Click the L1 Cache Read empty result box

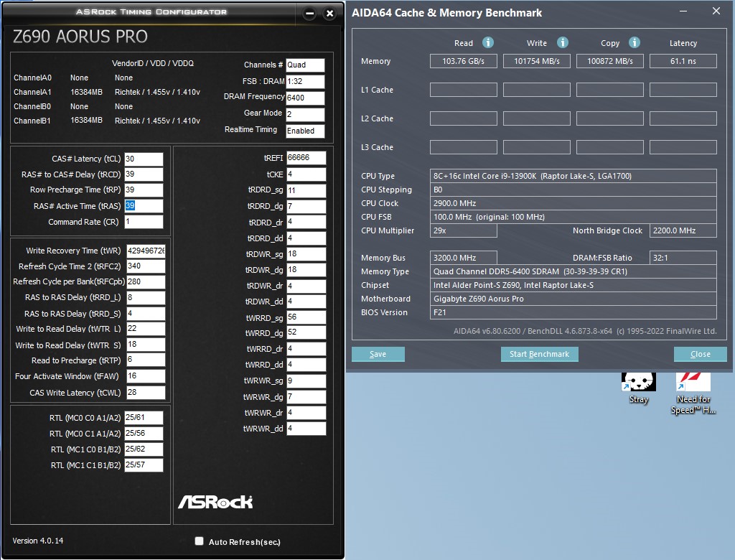pos(463,90)
